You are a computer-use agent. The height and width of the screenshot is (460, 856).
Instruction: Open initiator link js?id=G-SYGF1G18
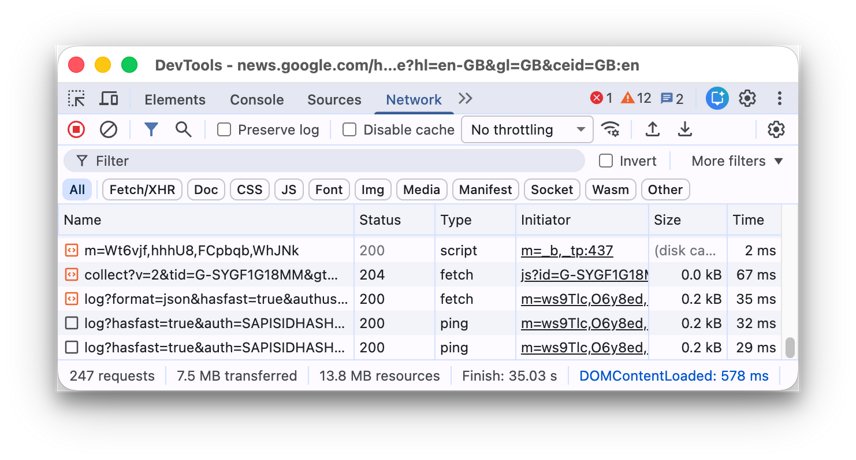click(584, 274)
